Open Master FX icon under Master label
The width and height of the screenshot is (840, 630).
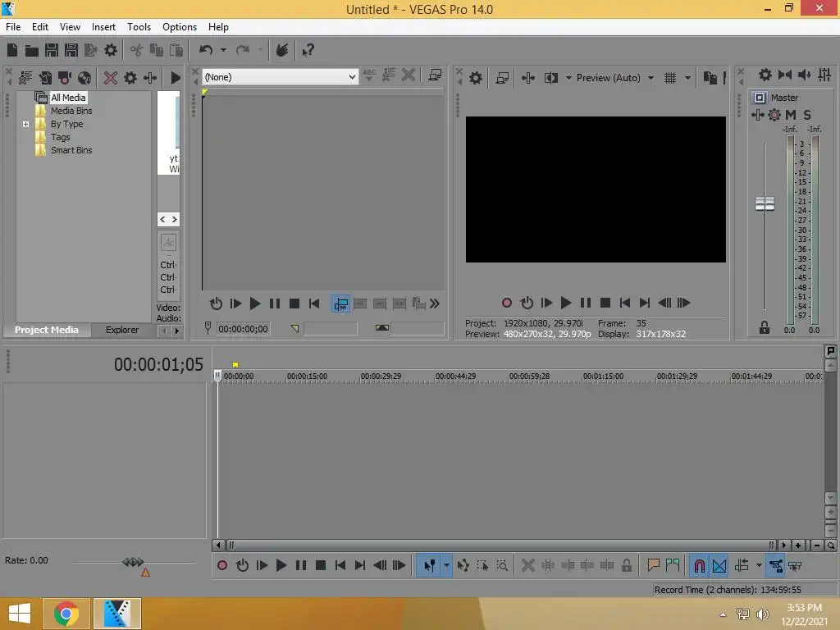774,115
